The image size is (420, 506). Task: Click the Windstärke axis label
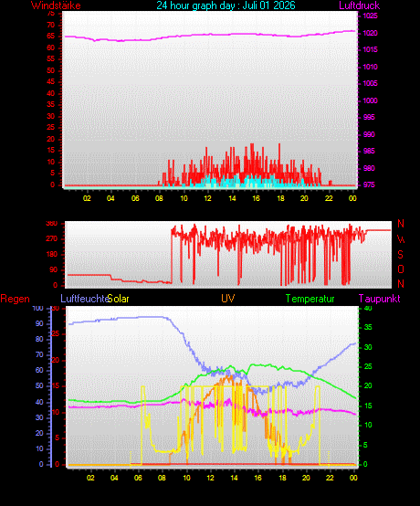point(56,5)
